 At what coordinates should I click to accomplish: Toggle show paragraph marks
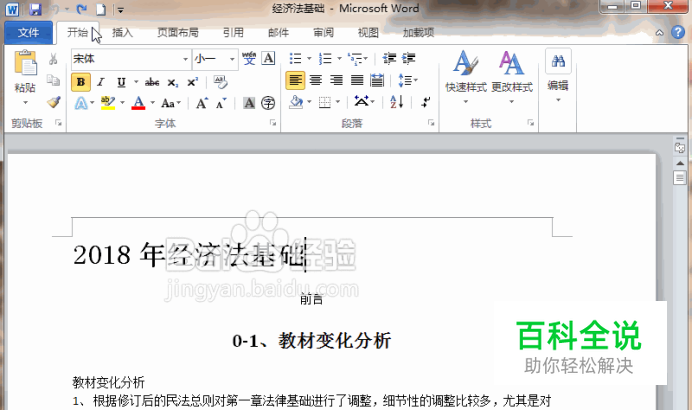[425, 102]
